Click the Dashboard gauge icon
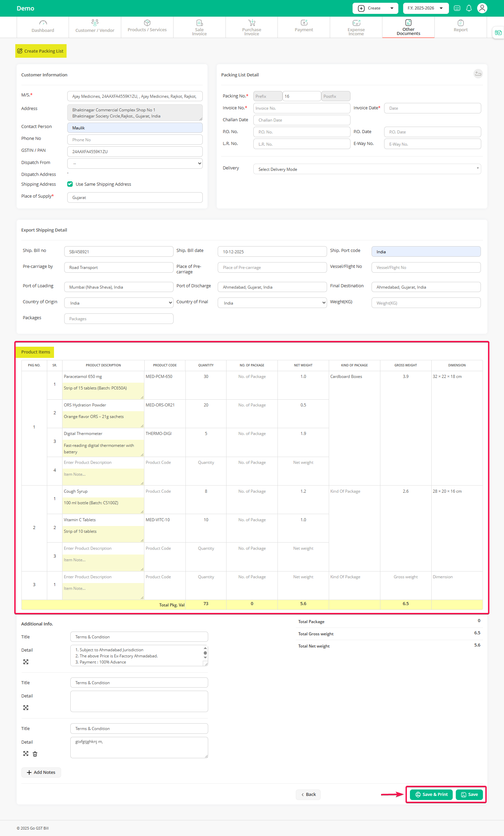Viewport: 504px width, 836px height. coord(43,23)
